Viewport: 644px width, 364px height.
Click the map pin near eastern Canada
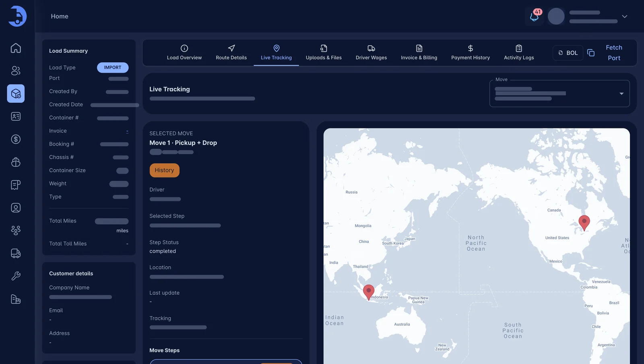click(584, 222)
